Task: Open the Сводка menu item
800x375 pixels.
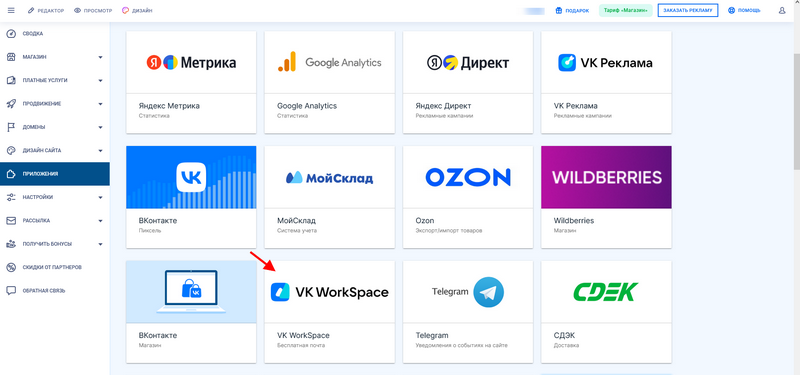Action: click(55, 34)
